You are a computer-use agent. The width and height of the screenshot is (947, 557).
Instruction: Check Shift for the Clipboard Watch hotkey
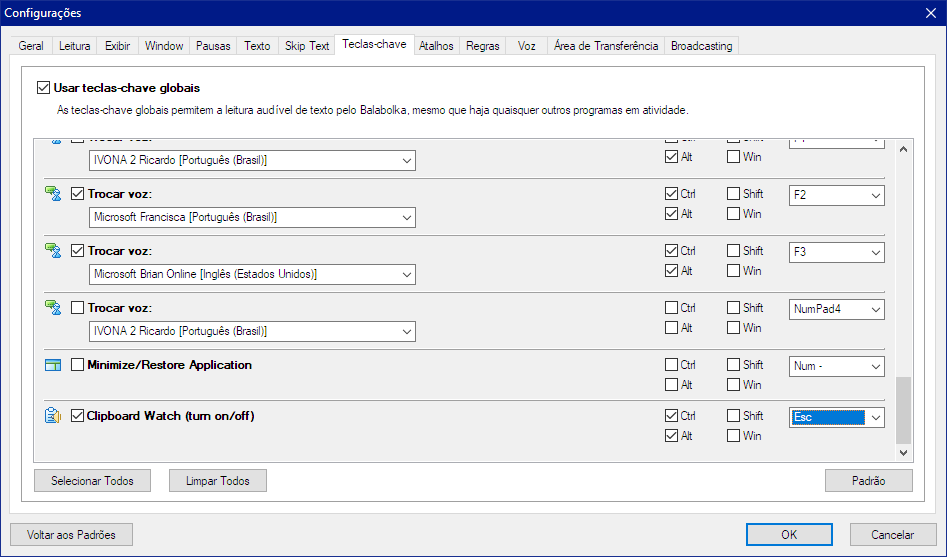click(x=734, y=416)
